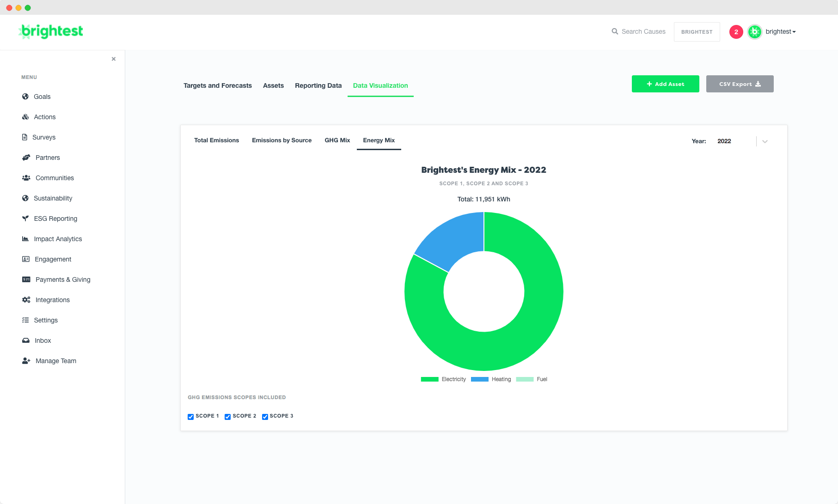This screenshot has height=504, width=838.
Task: Click the Integrations gears icon
Action: point(26,300)
